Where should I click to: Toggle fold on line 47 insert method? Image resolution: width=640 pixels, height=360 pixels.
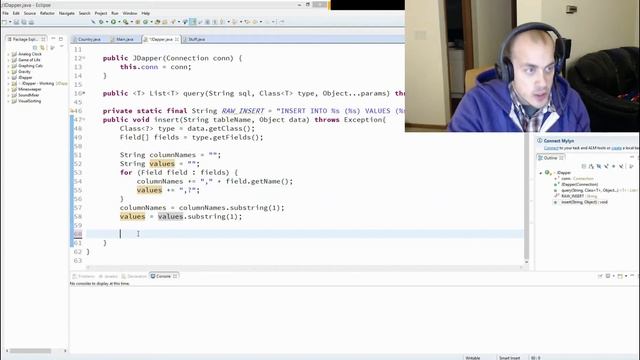83,120
